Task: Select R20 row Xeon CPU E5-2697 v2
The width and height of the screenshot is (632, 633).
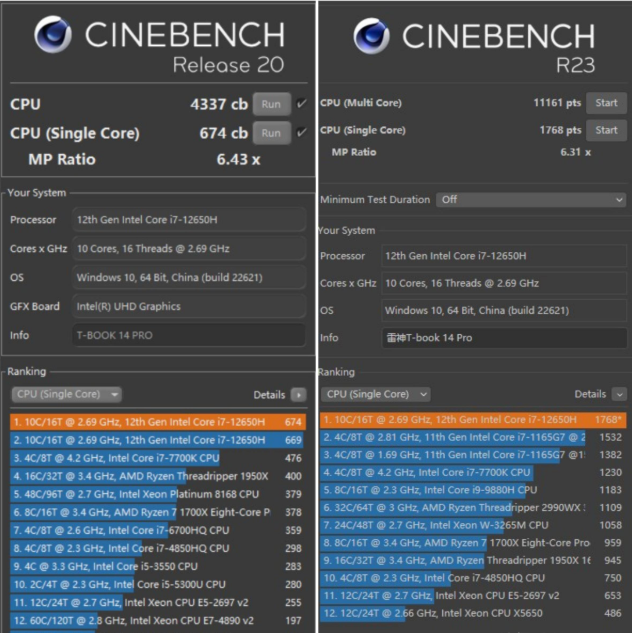Action: [158, 602]
